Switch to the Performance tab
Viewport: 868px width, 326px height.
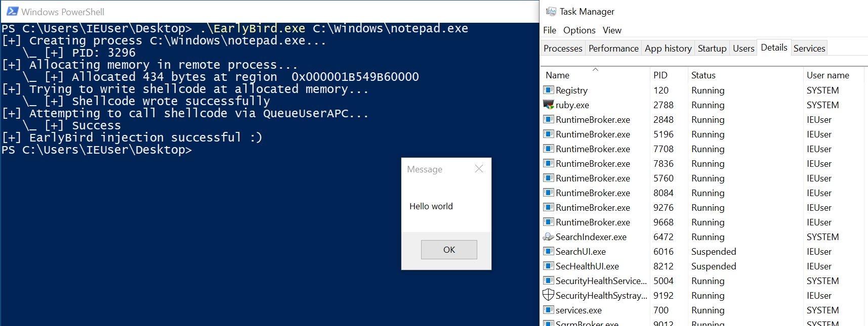point(613,49)
